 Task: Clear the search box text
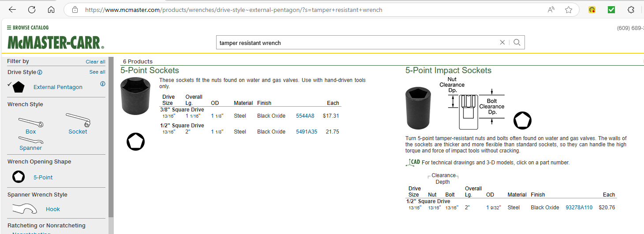click(x=502, y=43)
